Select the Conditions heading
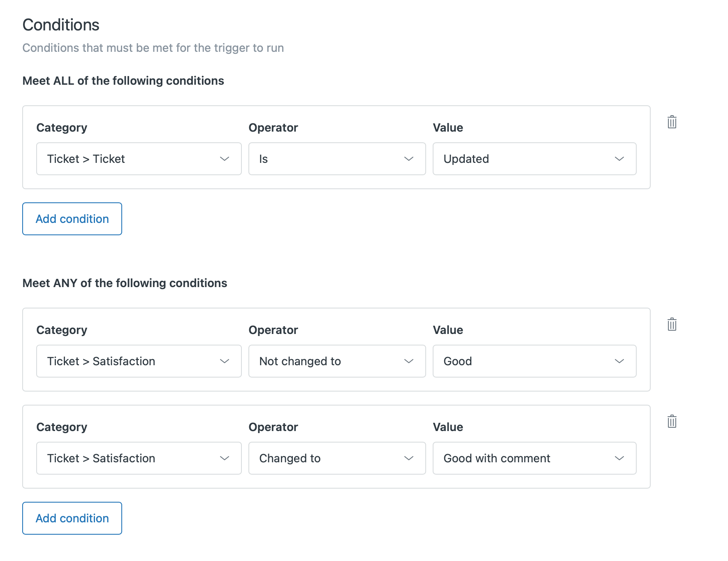Image resolution: width=728 pixels, height=561 pixels. point(61,25)
